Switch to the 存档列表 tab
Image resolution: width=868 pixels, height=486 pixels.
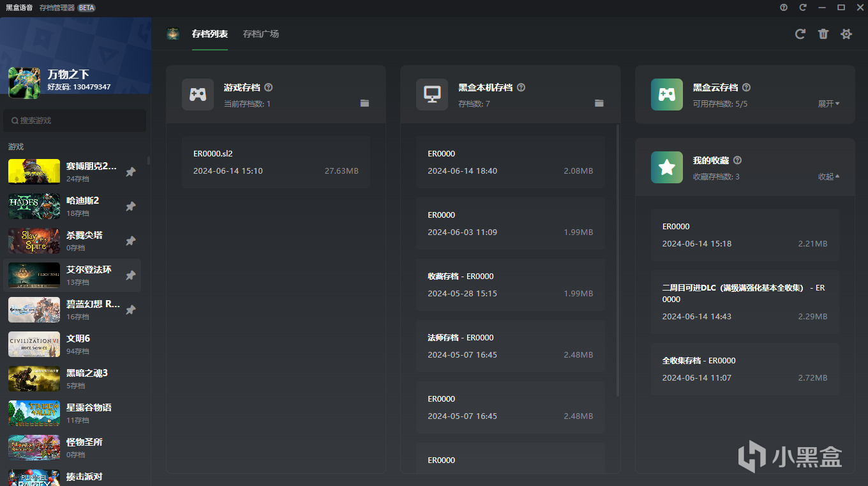point(210,34)
